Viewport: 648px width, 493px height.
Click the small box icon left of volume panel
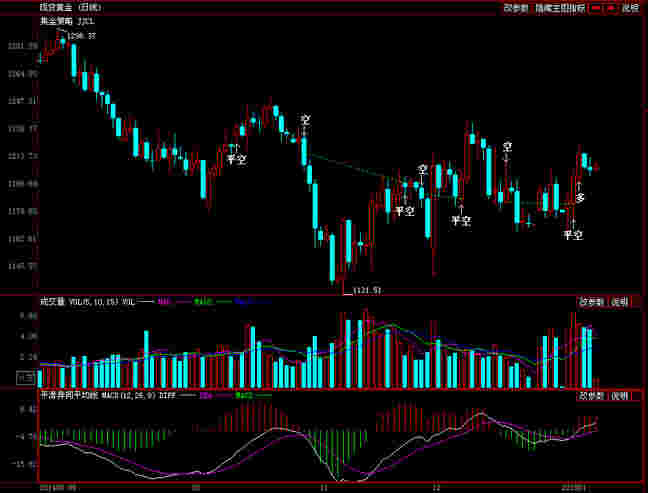[25, 377]
